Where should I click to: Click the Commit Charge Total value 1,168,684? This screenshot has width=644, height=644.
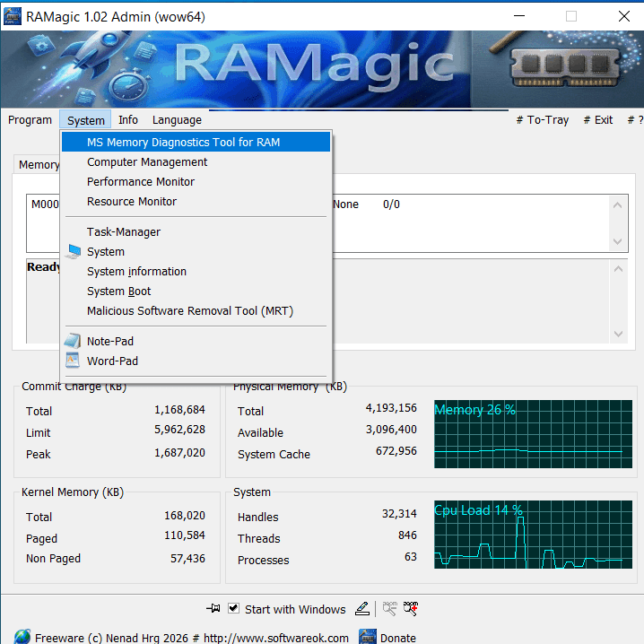point(179,410)
